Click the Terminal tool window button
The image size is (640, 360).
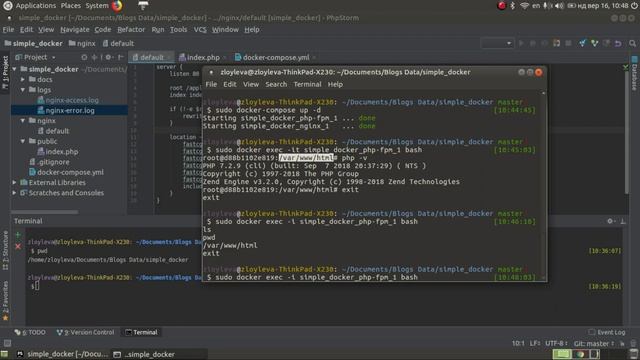tap(141, 332)
